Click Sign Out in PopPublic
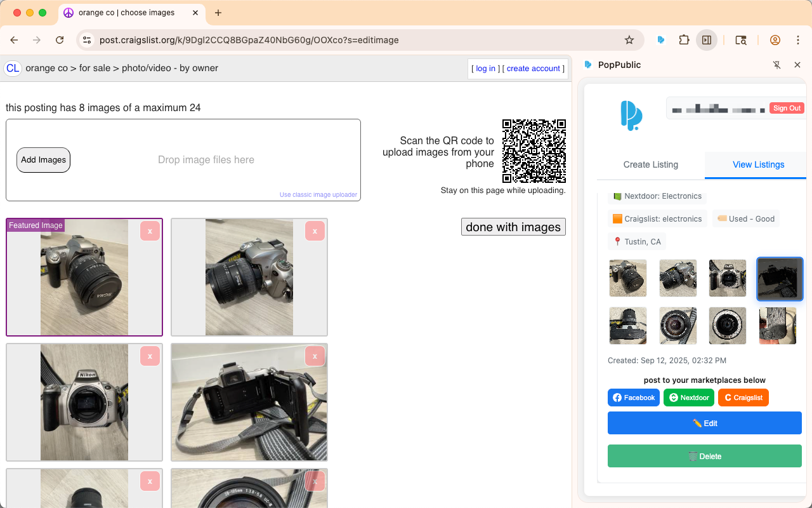The image size is (812, 508). pos(787,109)
